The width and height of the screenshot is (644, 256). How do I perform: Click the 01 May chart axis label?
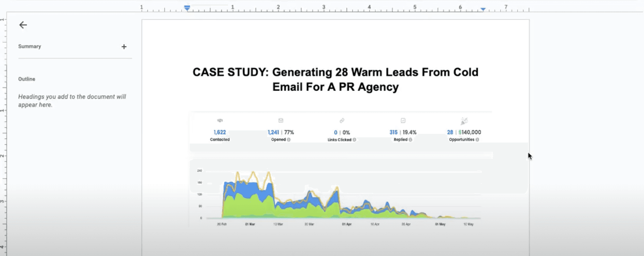point(440,224)
